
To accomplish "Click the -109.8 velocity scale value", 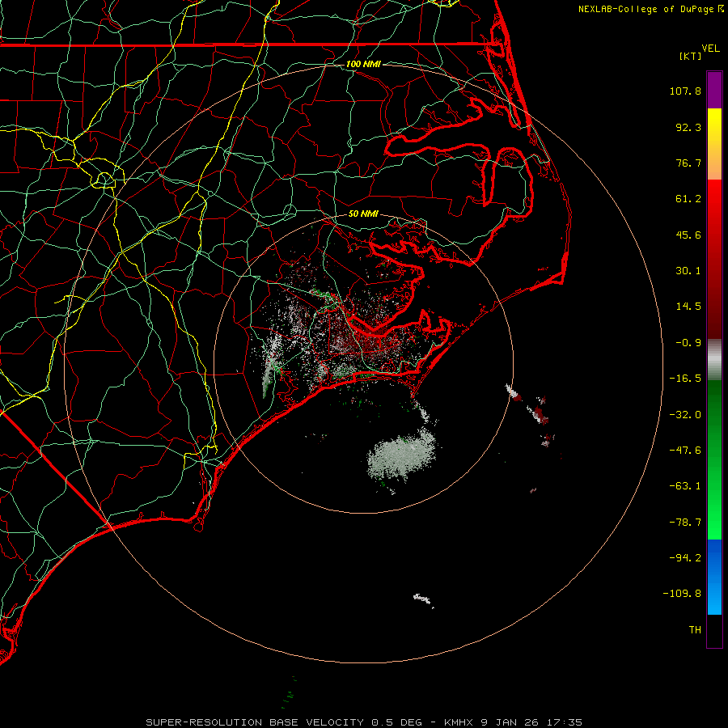I will tap(682, 594).
